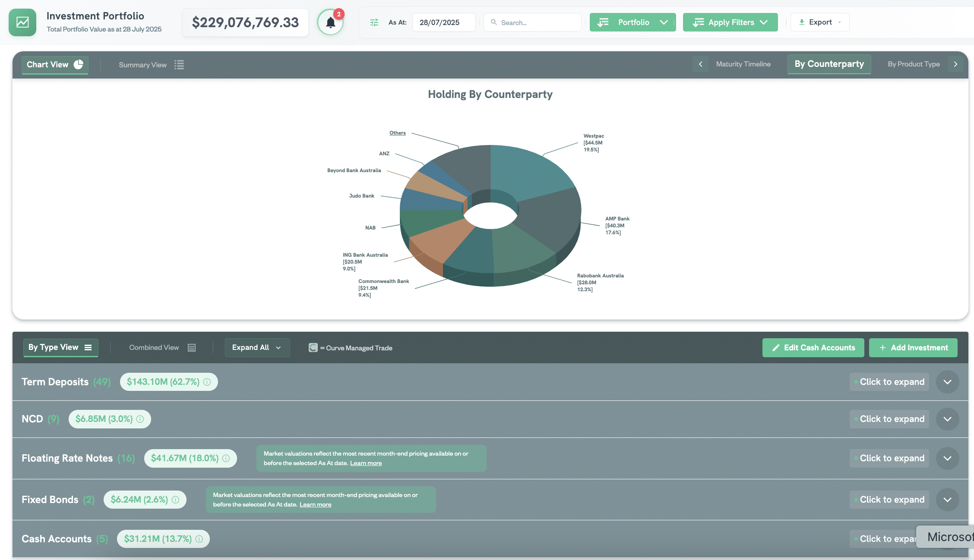Click the Others label link on chart
This screenshot has width=974, height=560.
click(x=397, y=133)
